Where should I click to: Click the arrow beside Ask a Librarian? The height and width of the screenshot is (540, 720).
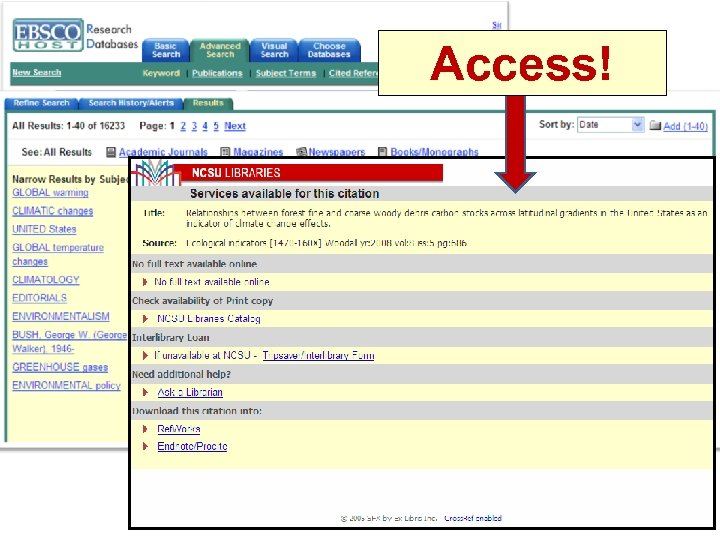145,392
